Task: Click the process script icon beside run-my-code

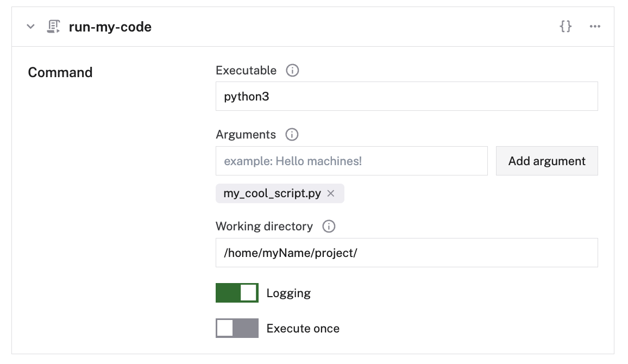Action: [x=53, y=27]
